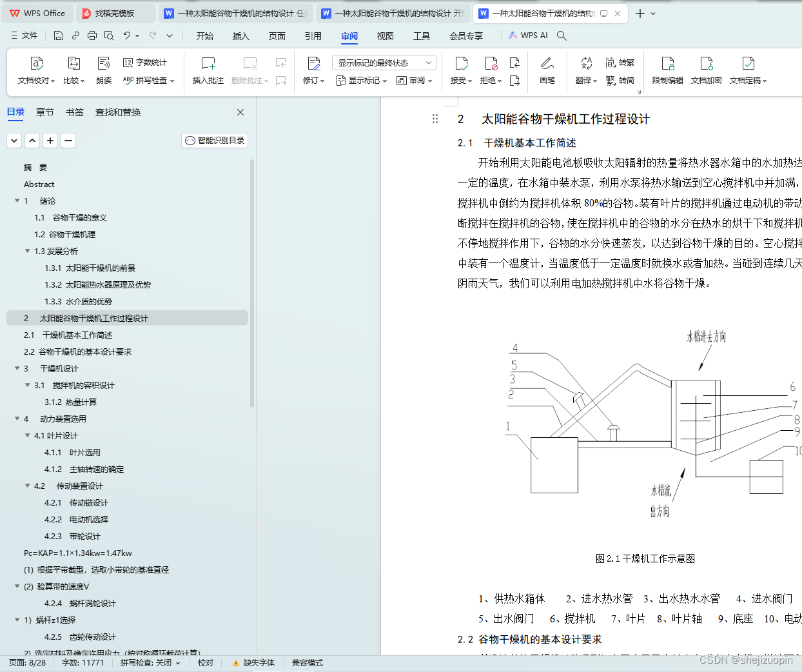This screenshot has height=672, width=802.
Task: Collapse the 1.3 发展分析 outline node
Action: [x=28, y=252]
